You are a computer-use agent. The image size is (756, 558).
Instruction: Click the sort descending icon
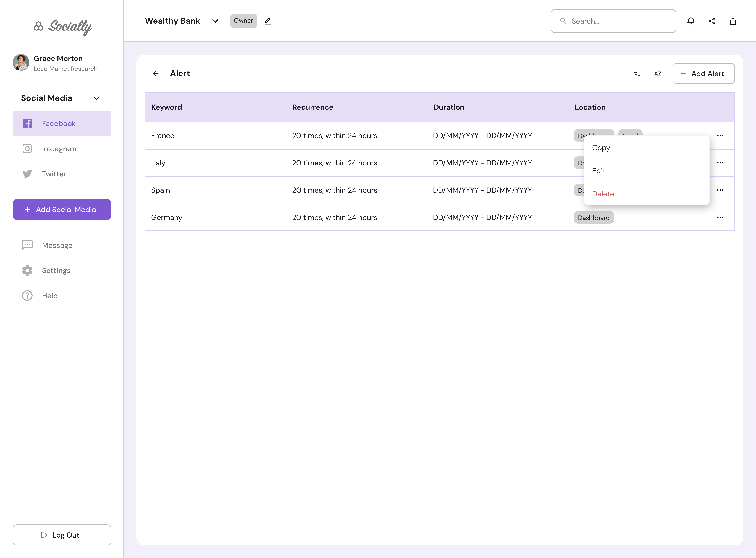pos(637,73)
